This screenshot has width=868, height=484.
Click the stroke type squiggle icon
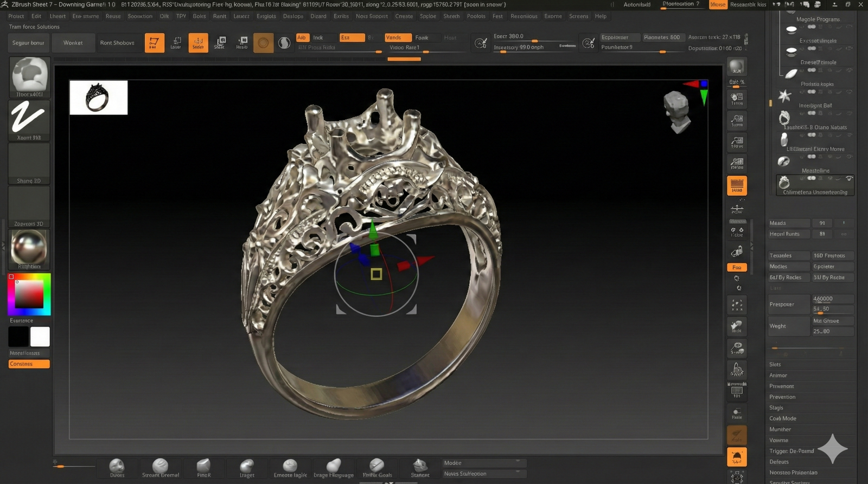click(x=29, y=118)
